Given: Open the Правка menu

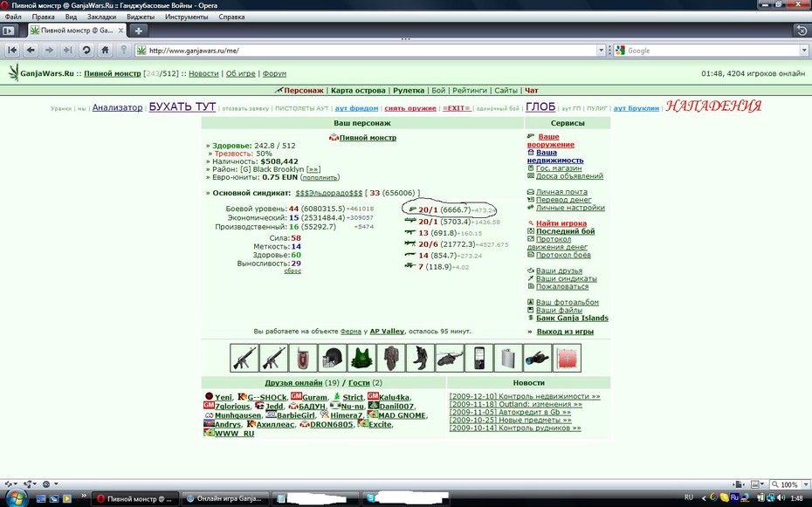Looking at the screenshot, I should pos(43,17).
